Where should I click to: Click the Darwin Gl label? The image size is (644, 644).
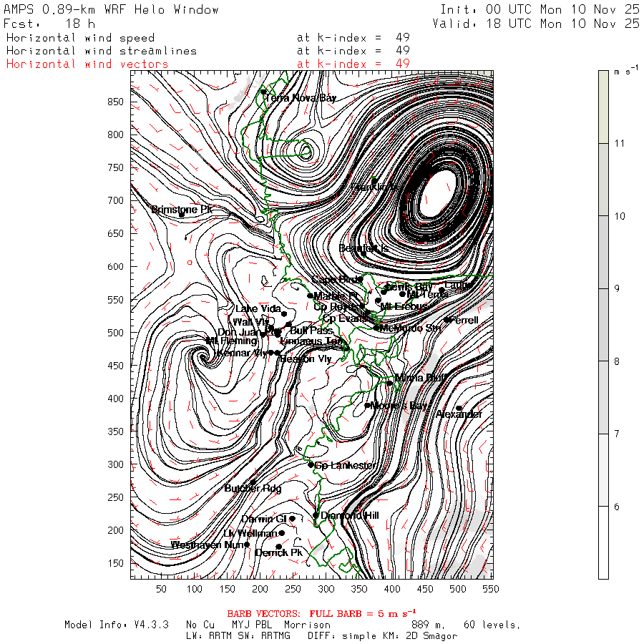point(263,519)
